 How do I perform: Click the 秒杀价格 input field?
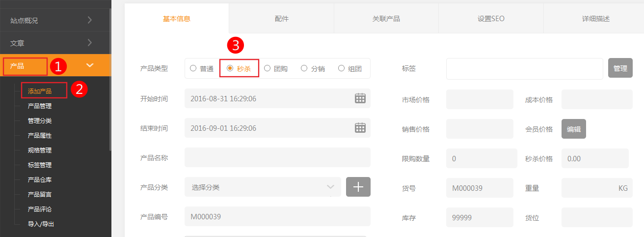(x=595, y=158)
